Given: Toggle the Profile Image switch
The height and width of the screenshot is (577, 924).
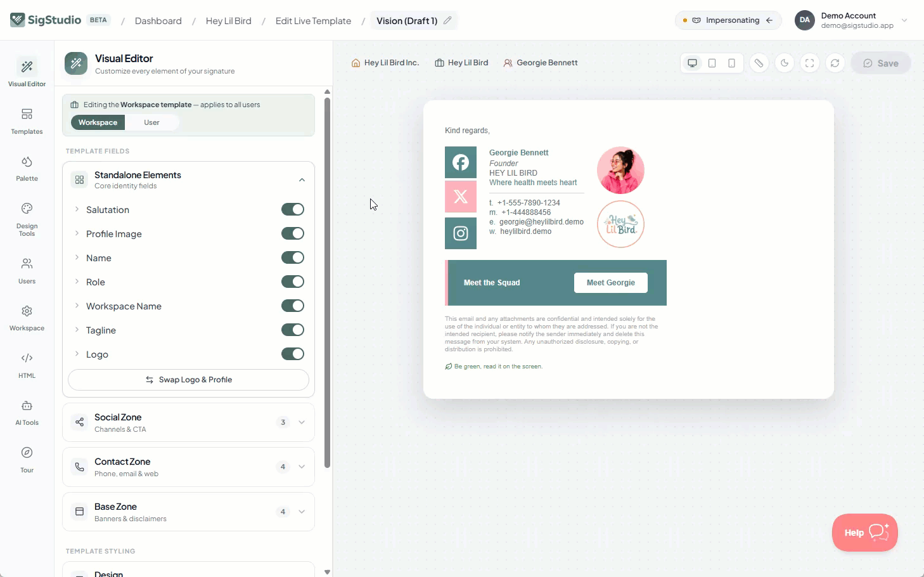Looking at the screenshot, I should pos(293,233).
